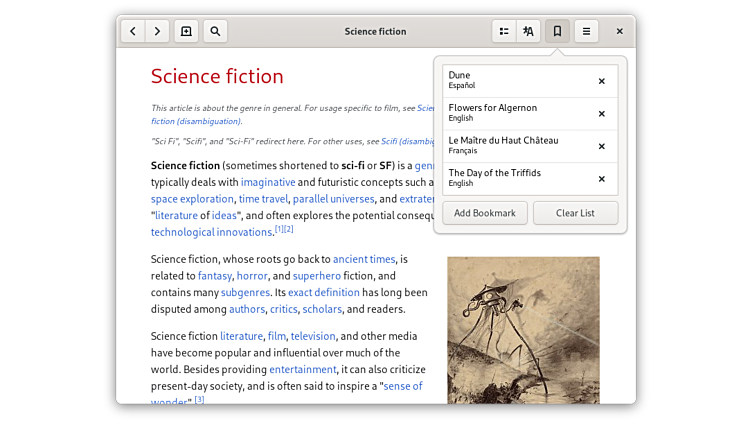Image resolution: width=752 pixels, height=423 pixels.
Task: Go back to the previous page
Action: [x=134, y=31]
